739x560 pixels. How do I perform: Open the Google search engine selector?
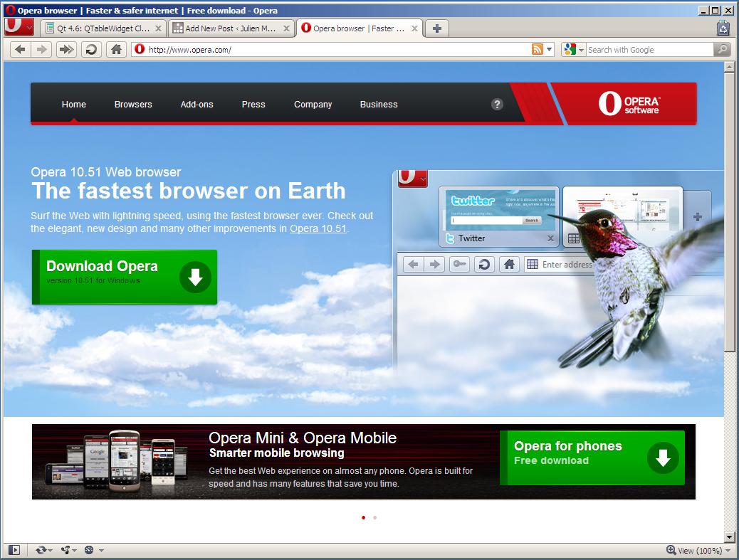pyautogui.click(x=574, y=49)
